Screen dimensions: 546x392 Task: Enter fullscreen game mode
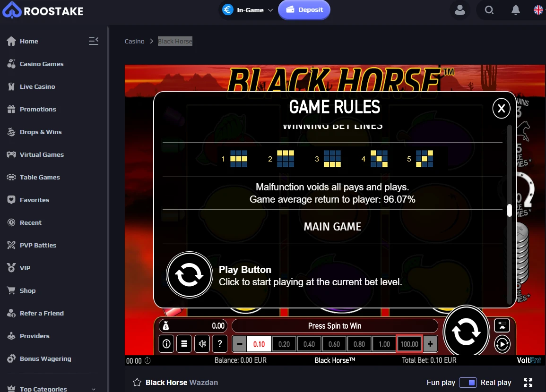click(528, 383)
